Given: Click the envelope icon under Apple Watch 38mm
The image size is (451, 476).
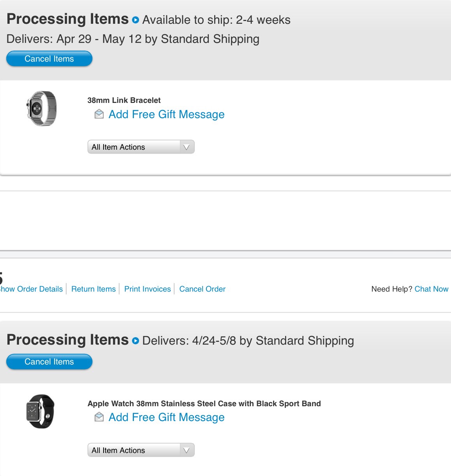Looking at the screenshot, I should pos(99,417).
